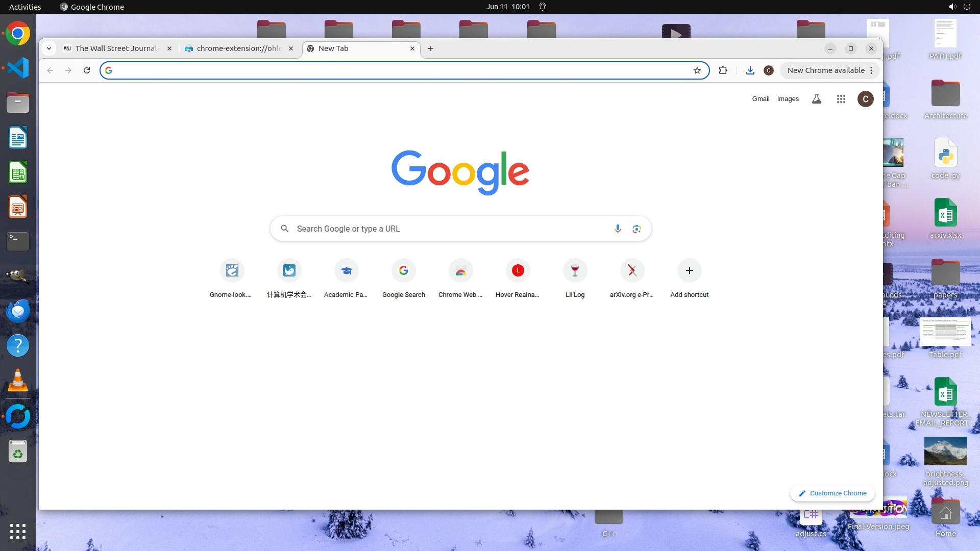Open Thunderbird from the Ubuntu dock
Image resolution: width=980 pixels, height=551 pixels.
18,311
